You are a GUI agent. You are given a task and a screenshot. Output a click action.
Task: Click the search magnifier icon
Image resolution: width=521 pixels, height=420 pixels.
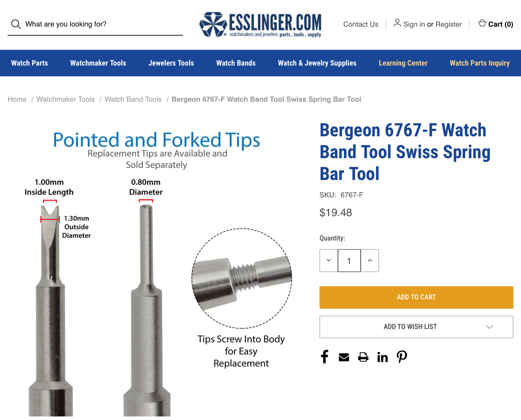(16, 24)
